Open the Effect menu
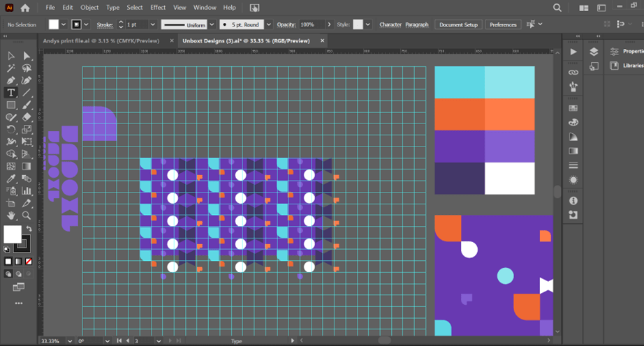This screenshot has width=644, height=346. point(158,8)
